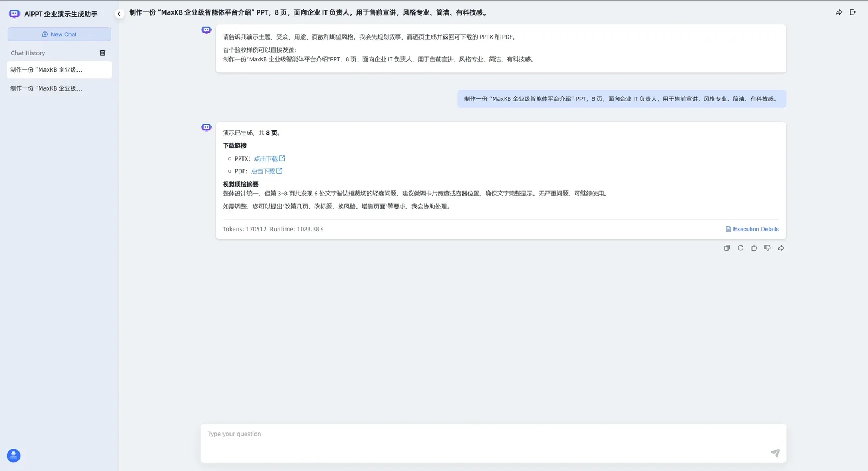This screenshot has width=868, height=471.
Task: Click the share arrow below the reply
Action: click(x=781, y=248)
